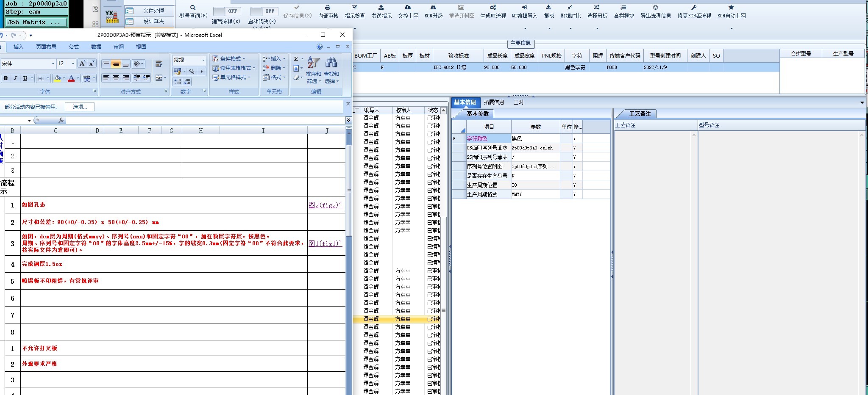
Task: Click the 设计算法 button
Action: (150, 22)
